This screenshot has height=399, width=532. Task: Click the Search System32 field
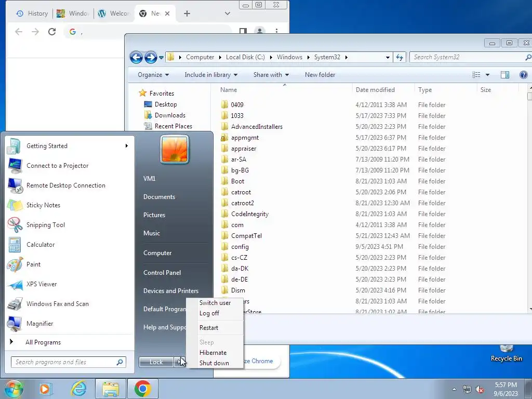click(470, 57)
